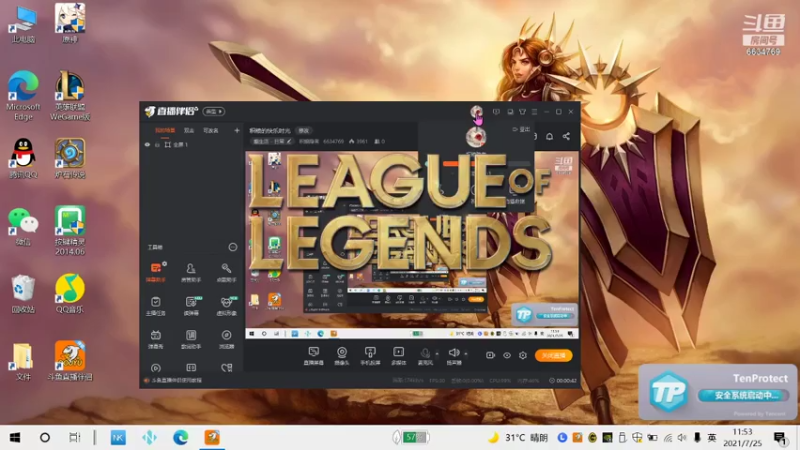This screenshot has width=800, height=450.
Task: Open the lyrics assistant tool
Action: pos(191,339)
